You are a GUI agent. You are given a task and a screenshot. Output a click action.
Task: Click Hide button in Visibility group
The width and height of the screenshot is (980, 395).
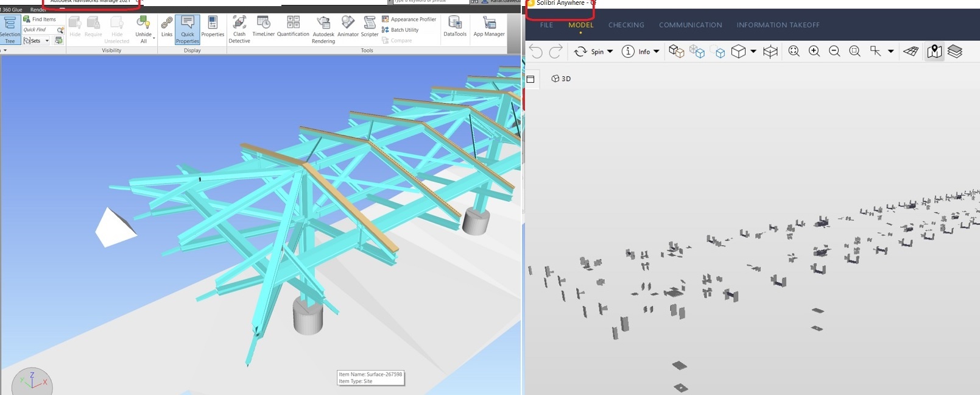pos(75,27)
